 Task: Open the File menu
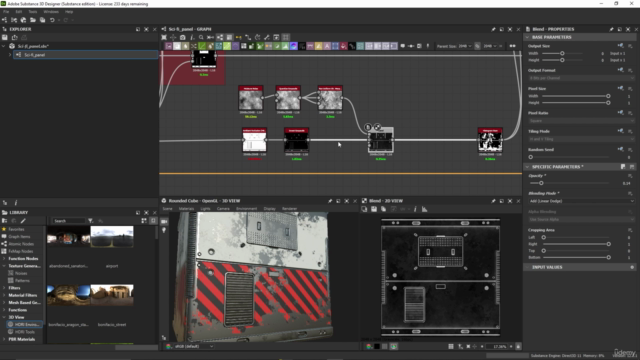tap(6, 12)
